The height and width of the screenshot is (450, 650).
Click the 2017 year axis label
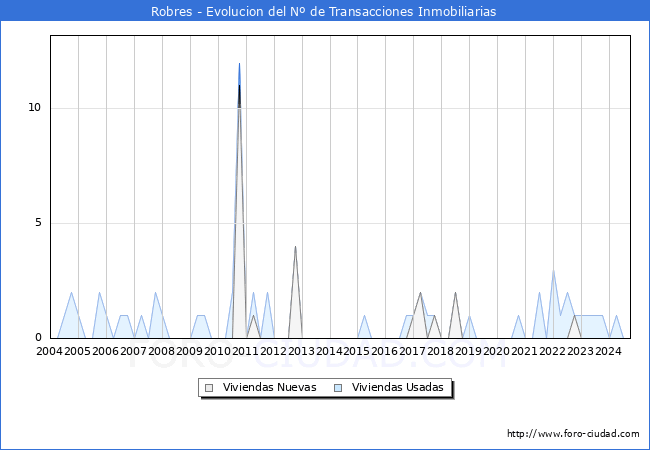pyautogui.click(x=412, y=351)
